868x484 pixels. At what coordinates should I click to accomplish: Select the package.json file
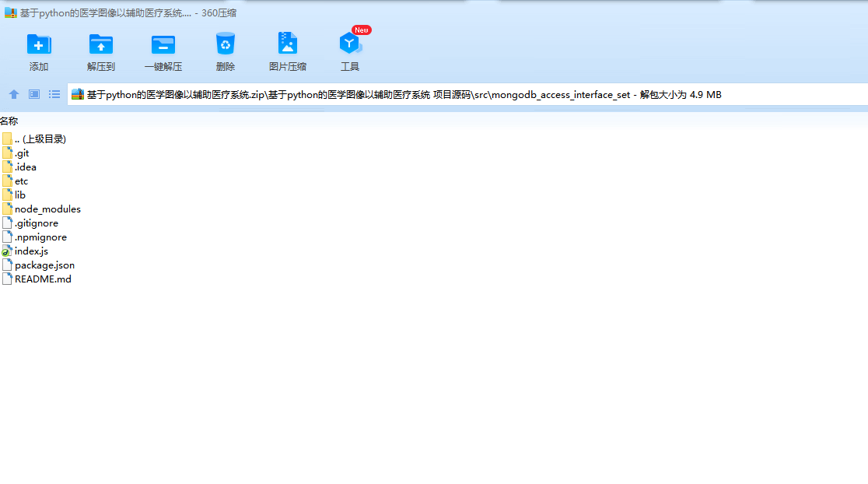pyautogui.click(x=39, y=265)
